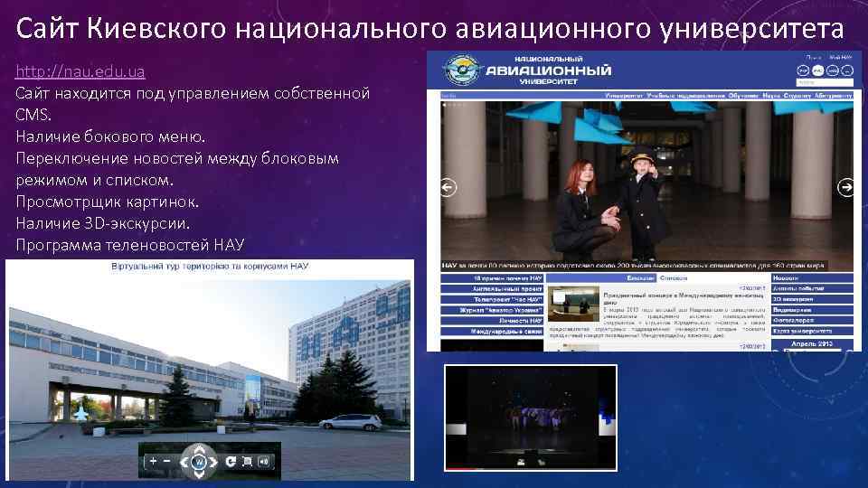868x488 pixels.
Task: Open 'Международные связи' side menu item
Action: coord(492,332)
